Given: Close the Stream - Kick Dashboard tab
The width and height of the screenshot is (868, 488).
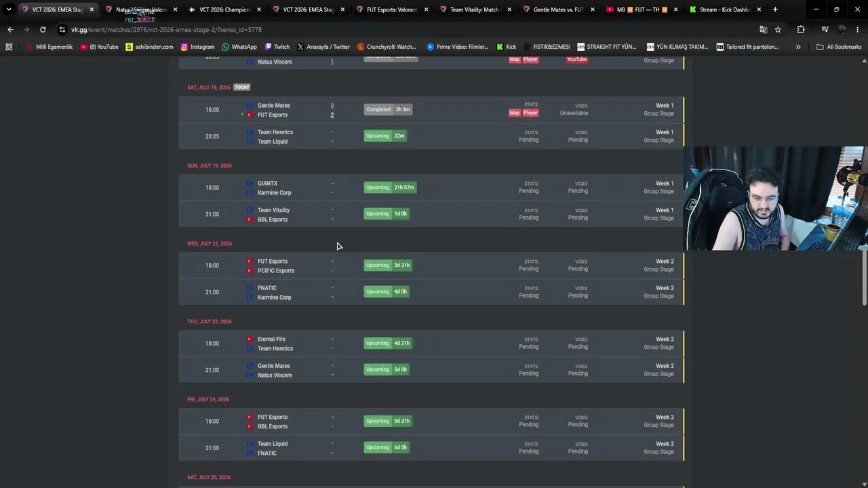Looking at the screenshot, I should click(759, 9).
